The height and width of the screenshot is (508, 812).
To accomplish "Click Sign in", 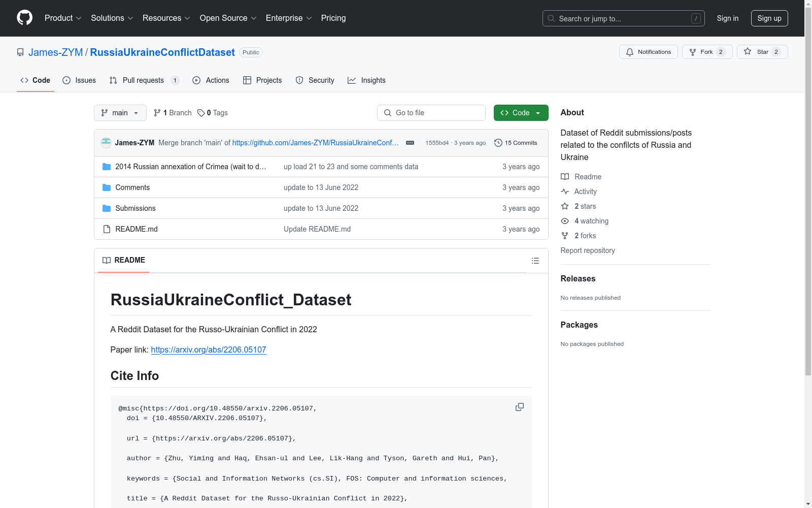I will 727,18.
